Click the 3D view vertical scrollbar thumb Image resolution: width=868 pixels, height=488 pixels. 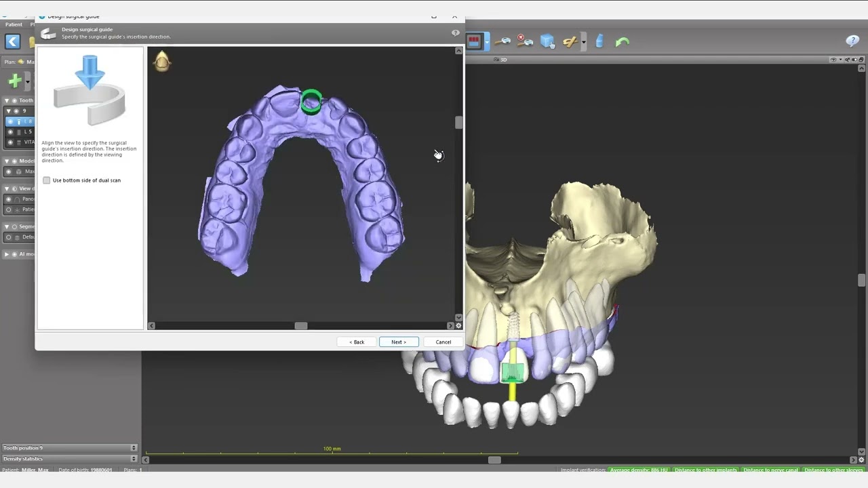click(x=862, y=280)
